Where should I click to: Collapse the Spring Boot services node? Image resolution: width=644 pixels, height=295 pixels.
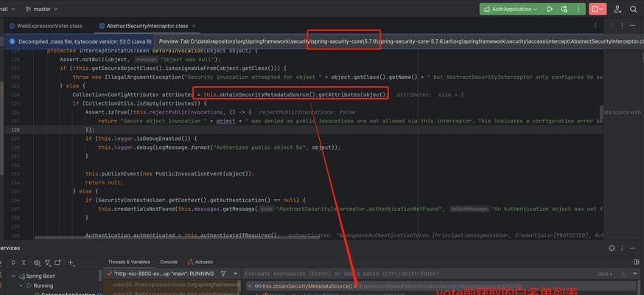[13, 276]
